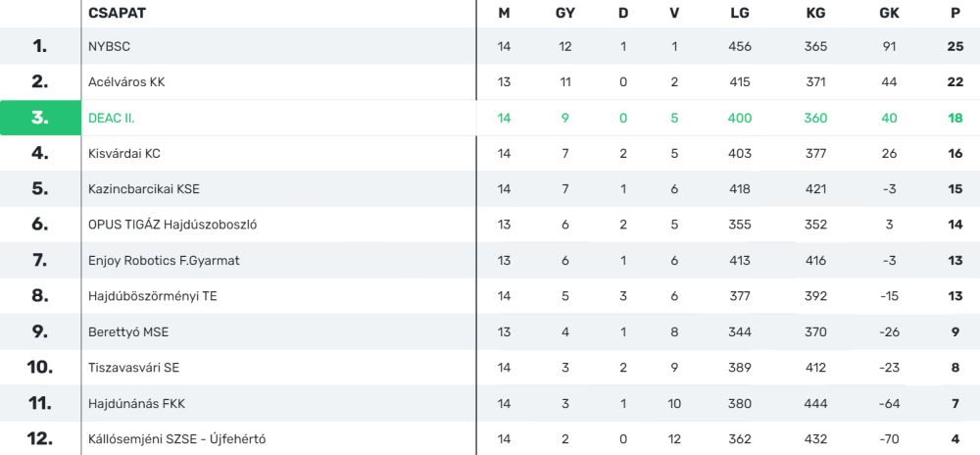Click the rank 1. position cell

[39, 46]
